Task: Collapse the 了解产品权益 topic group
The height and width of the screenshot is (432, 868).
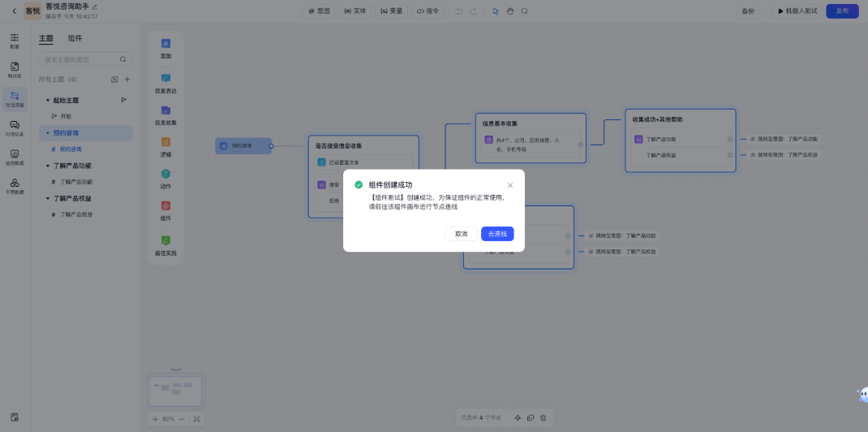Action: pos(48,198)
